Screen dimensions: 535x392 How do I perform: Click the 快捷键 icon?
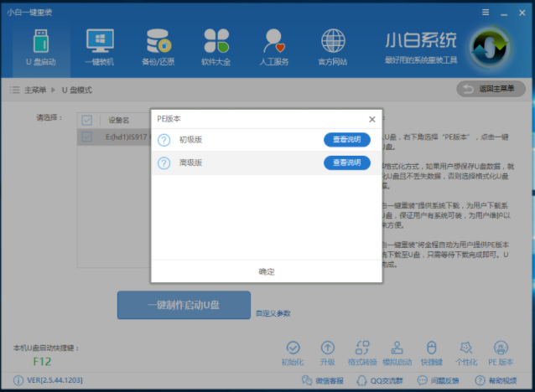coord(432,353)
